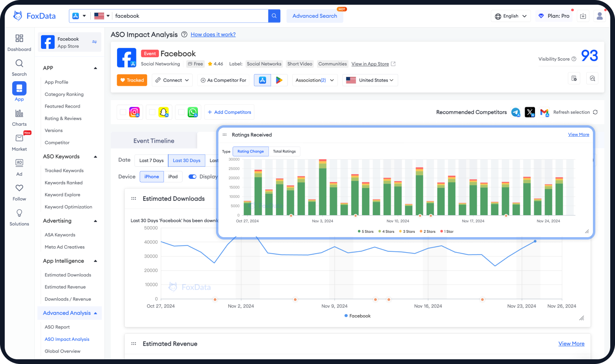Image resolution: width=615 pixels, height=364 pixels.
Task: Toggle the Tracked button
Action: point(132,80)
